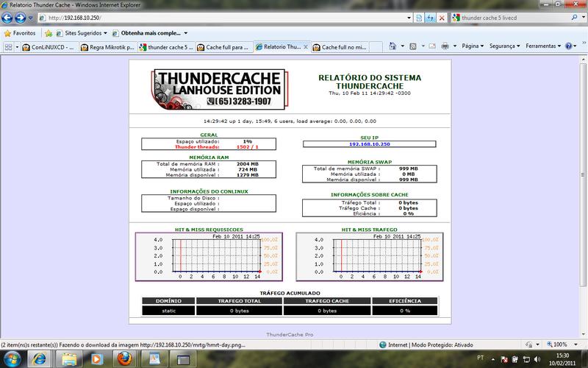Screen dimensions: 588x368
Task: Open Windows Explorer folder on taskbar
Action: tap(69, 359)
